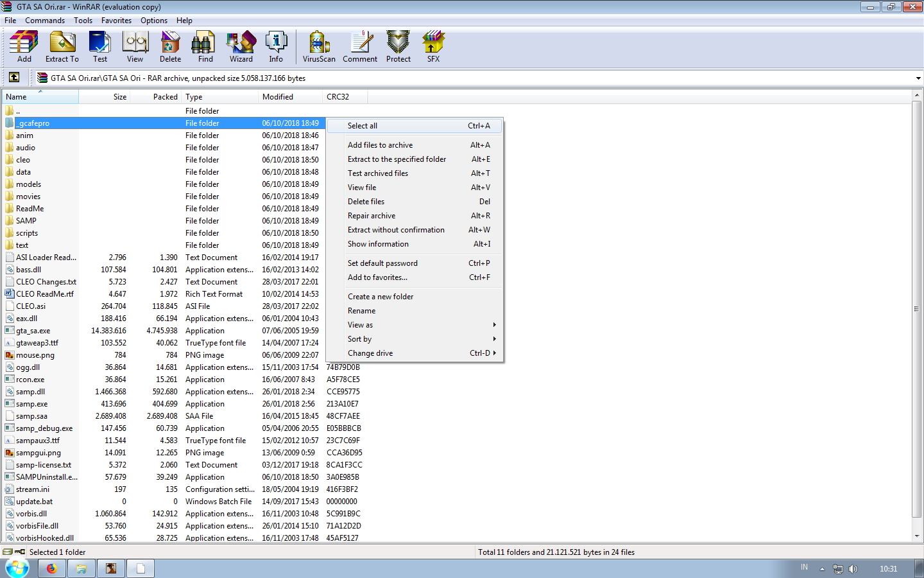The width and height of the screenshot is (924, 578).
Task: Sort by the CRC32 column header
Action: [x=345, y=97]
